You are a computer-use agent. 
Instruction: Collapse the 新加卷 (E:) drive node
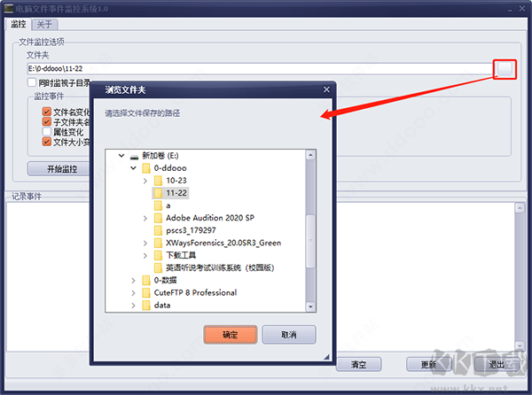click(x=121, y=156)
